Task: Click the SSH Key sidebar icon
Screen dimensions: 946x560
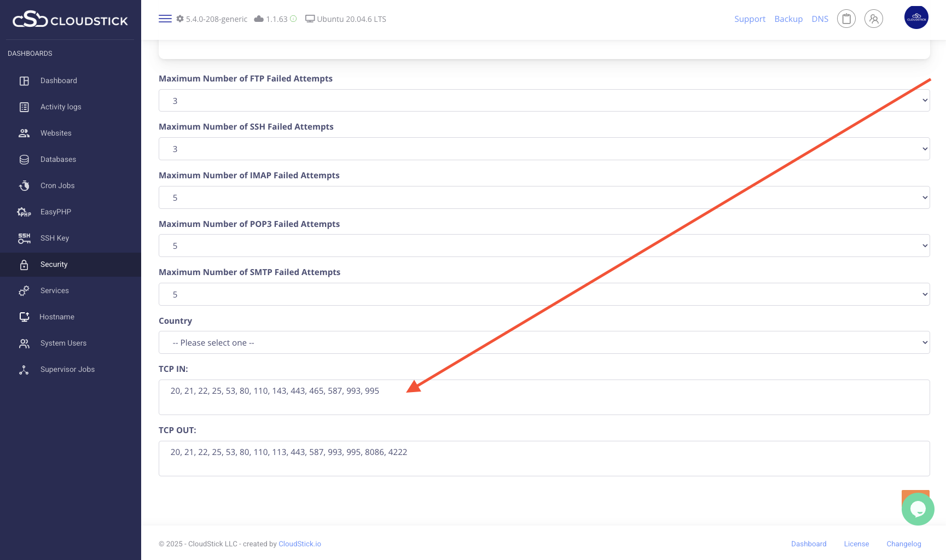Action: point(24,238)
